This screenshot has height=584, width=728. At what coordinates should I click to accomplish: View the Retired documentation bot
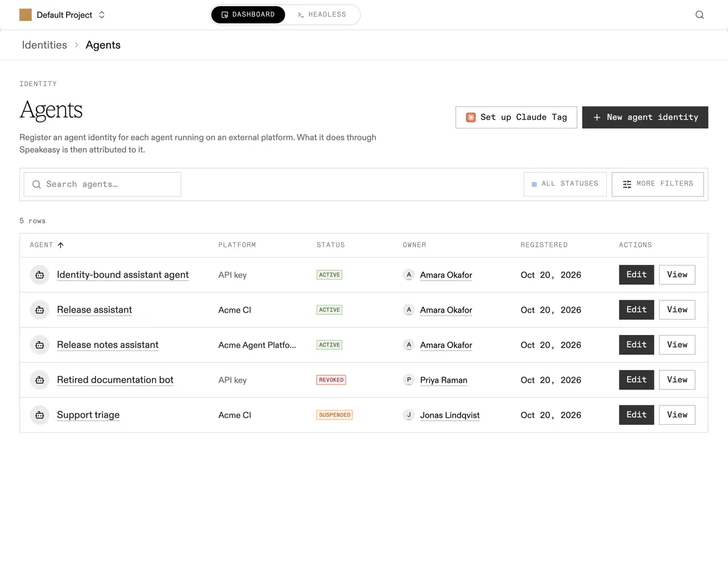click(x=677, y=380)
